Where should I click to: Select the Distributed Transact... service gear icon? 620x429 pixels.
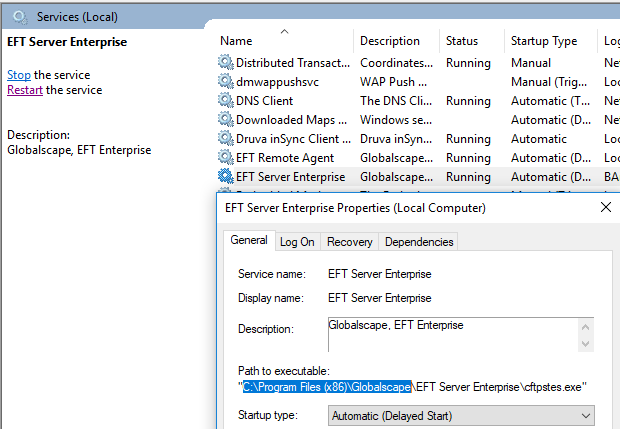click(225, 62)
